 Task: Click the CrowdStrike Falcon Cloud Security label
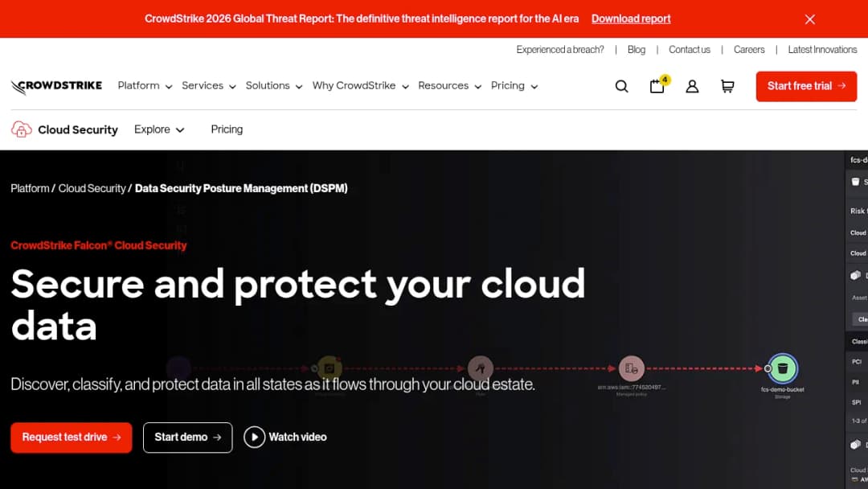click(x=99, y=245)
